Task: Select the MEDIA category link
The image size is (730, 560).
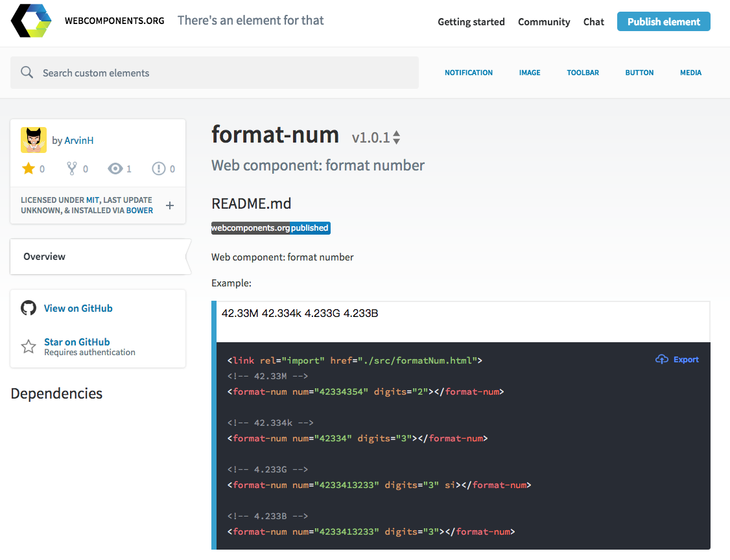Action: point(690,73)
